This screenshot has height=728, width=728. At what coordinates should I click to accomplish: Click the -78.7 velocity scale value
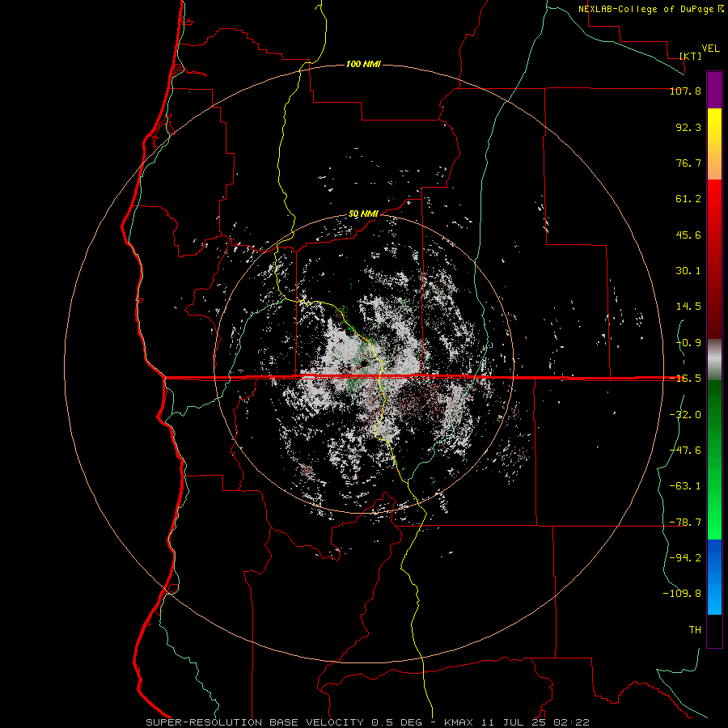point(685,523)
